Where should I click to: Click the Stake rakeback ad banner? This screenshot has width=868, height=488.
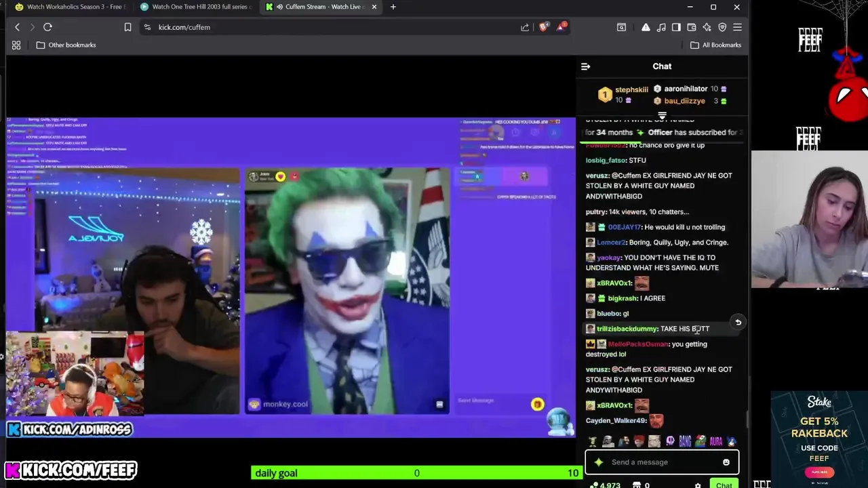point(818,438)
